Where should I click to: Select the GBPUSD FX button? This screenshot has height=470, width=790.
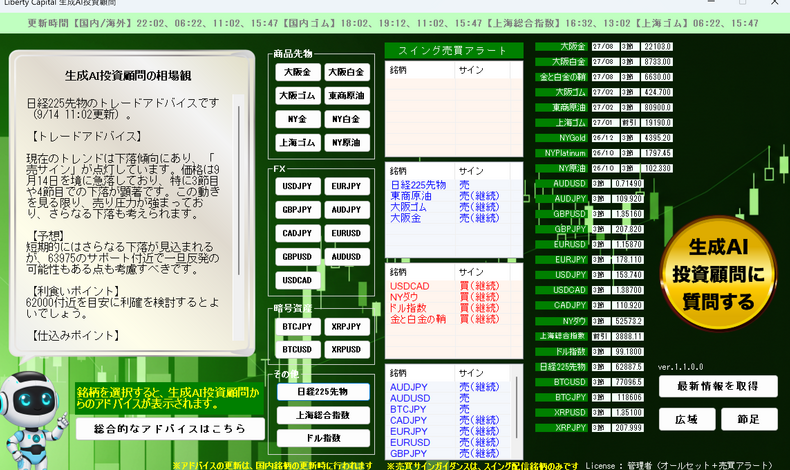coord(297,256)
